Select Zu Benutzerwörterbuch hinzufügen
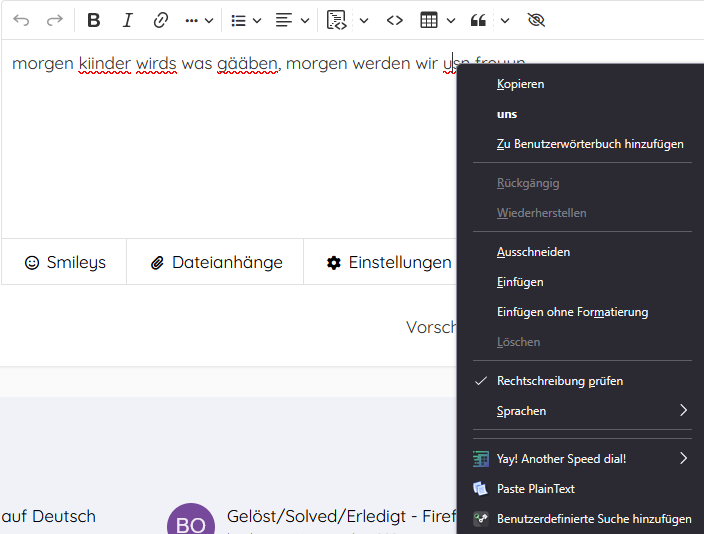Viewport: 704px width, 534px height. click(x=589, y=144)
